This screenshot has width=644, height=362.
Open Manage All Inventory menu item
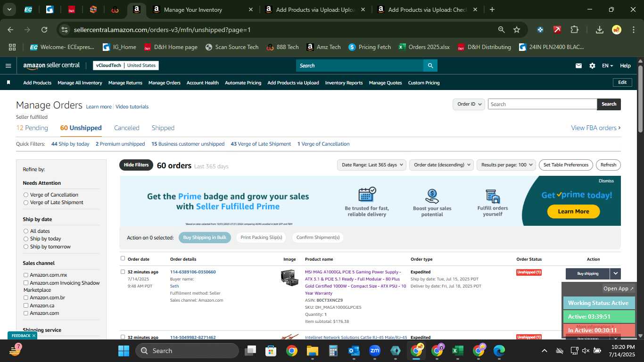80,82
